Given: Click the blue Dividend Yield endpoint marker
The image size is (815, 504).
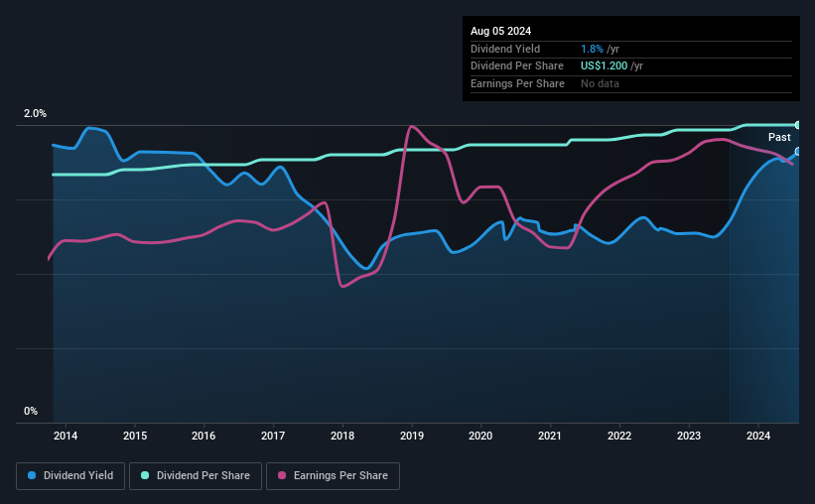Looking at the screenshot, I should [x=797, y=152].
